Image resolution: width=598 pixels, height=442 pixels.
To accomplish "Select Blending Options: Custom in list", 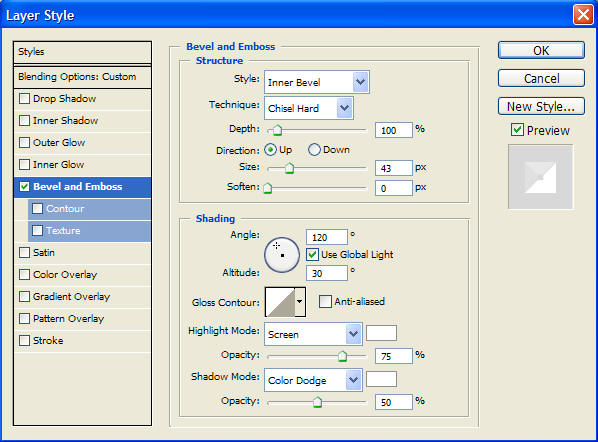I will pos(82,77).
